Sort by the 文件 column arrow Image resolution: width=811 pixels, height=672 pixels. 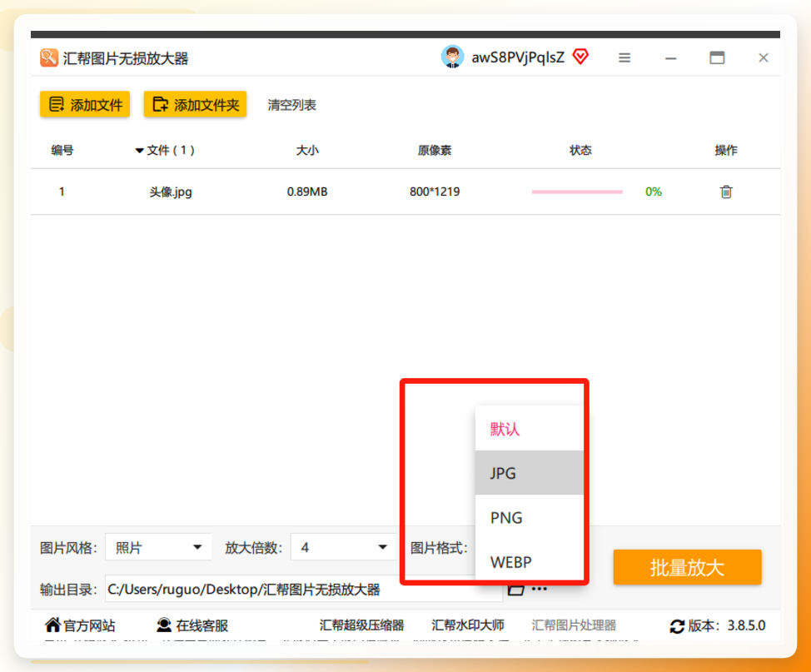tap(139, 151)
